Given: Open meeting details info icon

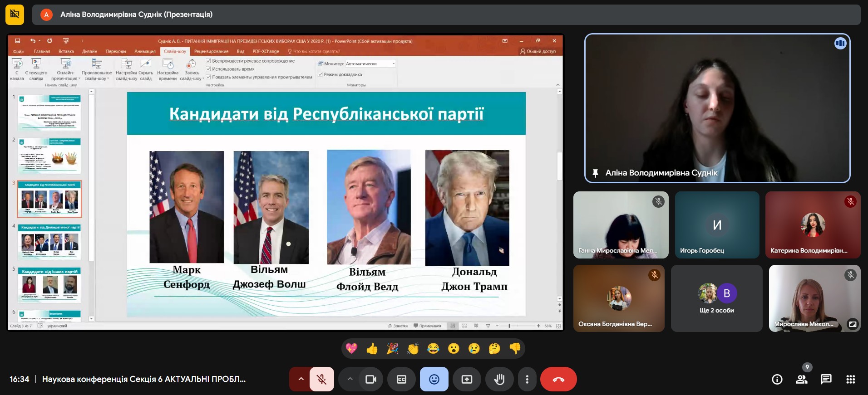Looking at the screenshot, I should pos(777,379).
